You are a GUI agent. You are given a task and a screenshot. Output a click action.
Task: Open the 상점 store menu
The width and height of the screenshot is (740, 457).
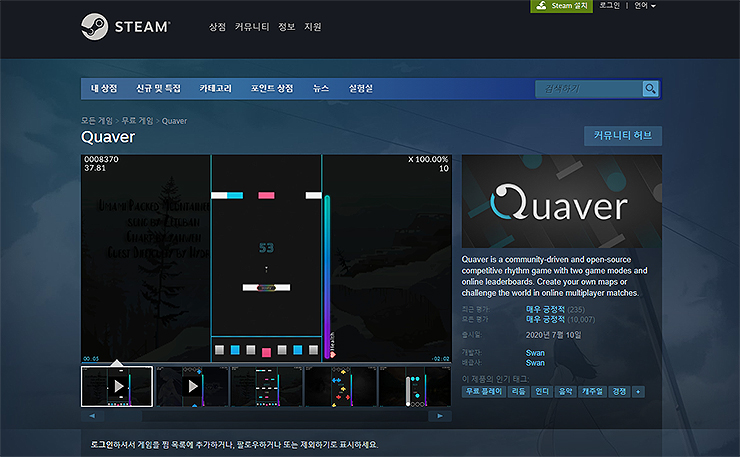(x=217, y=27)
